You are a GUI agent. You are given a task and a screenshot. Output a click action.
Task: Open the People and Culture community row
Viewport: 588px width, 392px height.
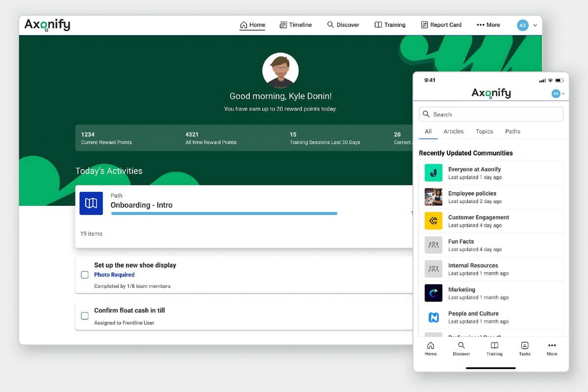(491, 317)
